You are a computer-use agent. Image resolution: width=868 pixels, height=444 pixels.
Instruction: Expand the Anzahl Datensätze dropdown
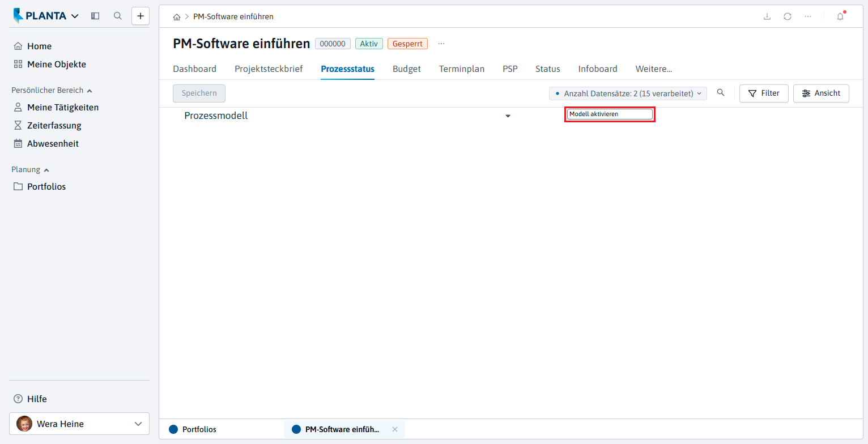(628, 93)
